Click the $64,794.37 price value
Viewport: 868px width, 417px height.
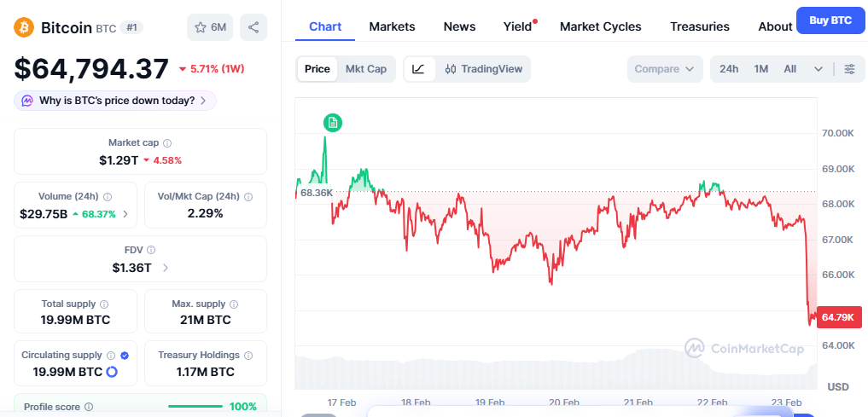click(x=91, y=69)
